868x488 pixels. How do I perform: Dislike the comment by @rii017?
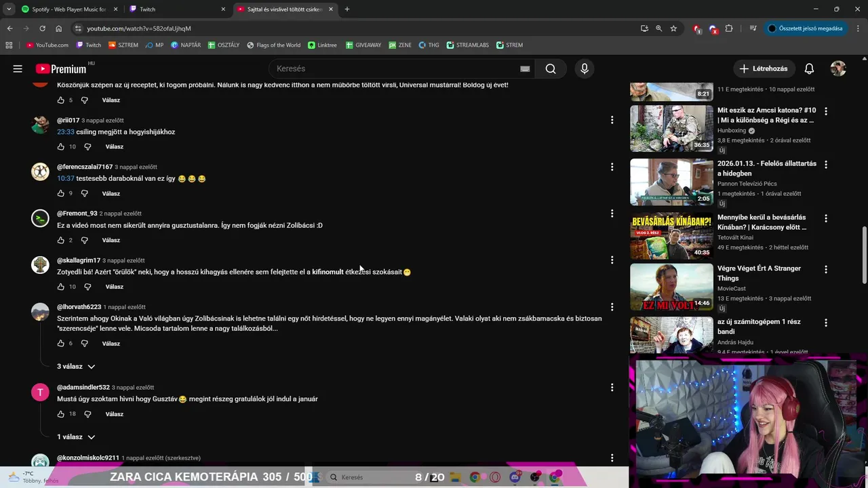click(87, 146)
